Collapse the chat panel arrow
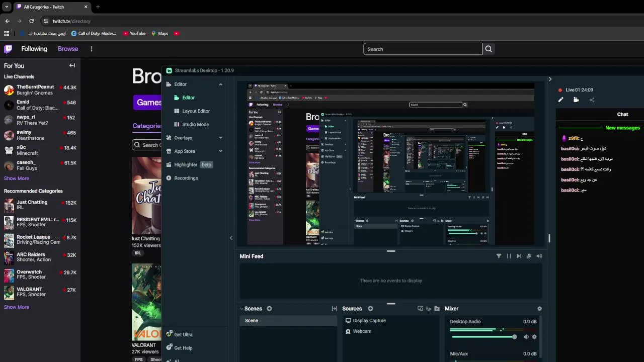644x362 pixels. click(550, 79)
